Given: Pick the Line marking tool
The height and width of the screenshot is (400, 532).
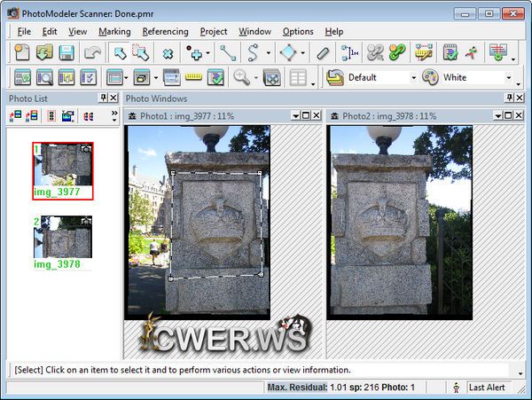Looking at the screenshot, I should (228, 53).
